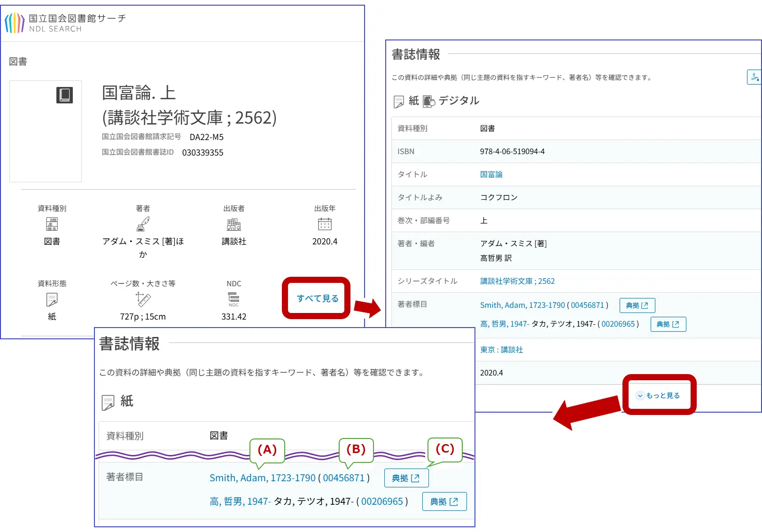Open 高, 哲男, 1947- heading in bottom panel

tap(240, 501)
